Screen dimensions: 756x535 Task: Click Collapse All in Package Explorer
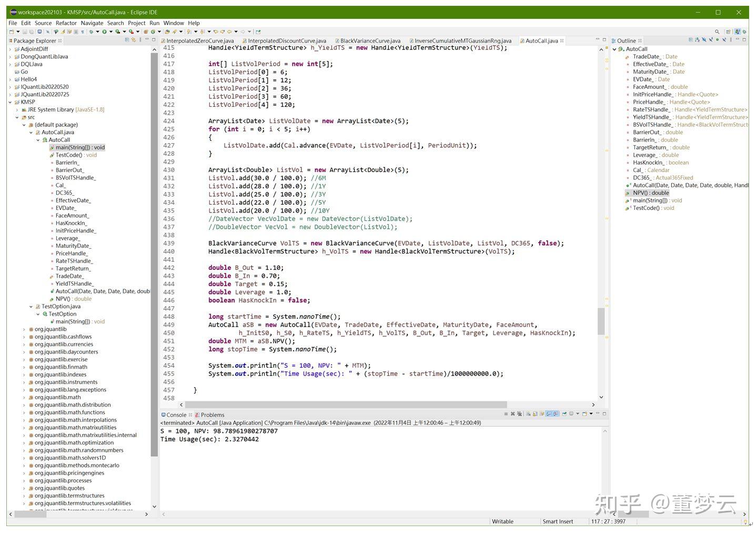pyautogui.click(x=127, y=40)
